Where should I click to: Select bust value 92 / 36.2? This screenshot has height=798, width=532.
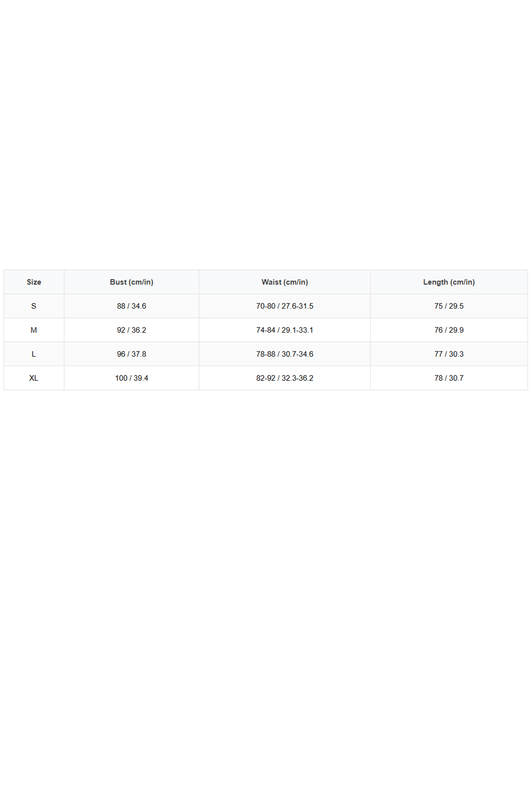132,330
